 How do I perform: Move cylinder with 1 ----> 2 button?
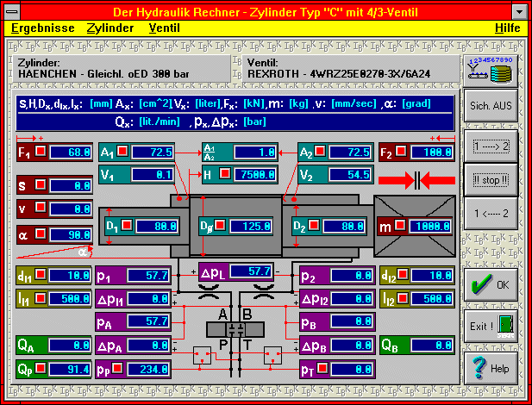pyautogui.click(x=491, y=146)
